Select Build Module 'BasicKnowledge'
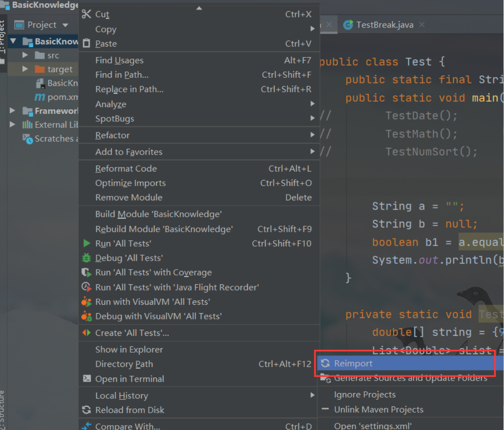The image size is (504, 430). (x=199, y=214)
